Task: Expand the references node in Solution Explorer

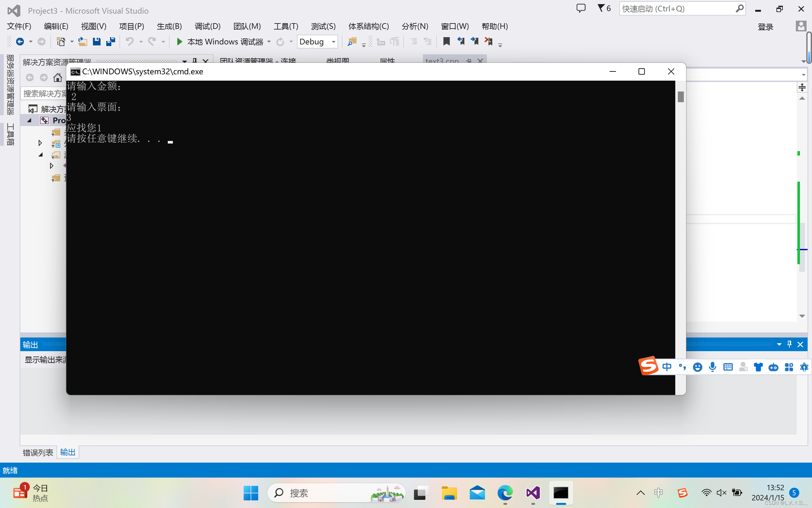Action: tap(40, 143)
